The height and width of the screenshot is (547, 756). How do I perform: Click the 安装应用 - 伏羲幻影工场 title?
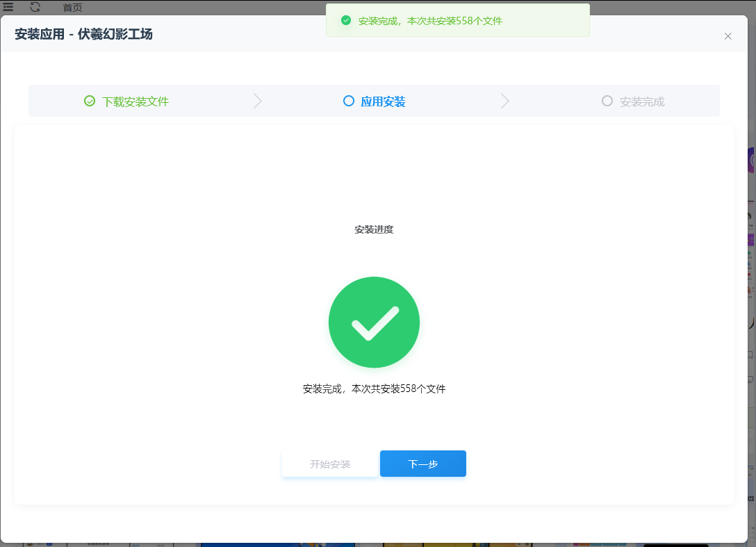tap(84, 33)
